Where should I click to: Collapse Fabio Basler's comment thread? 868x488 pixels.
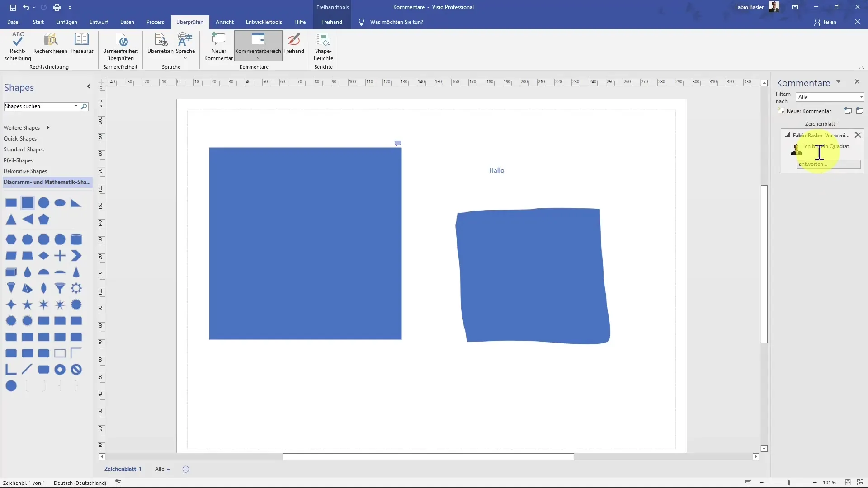click(787, 135)
